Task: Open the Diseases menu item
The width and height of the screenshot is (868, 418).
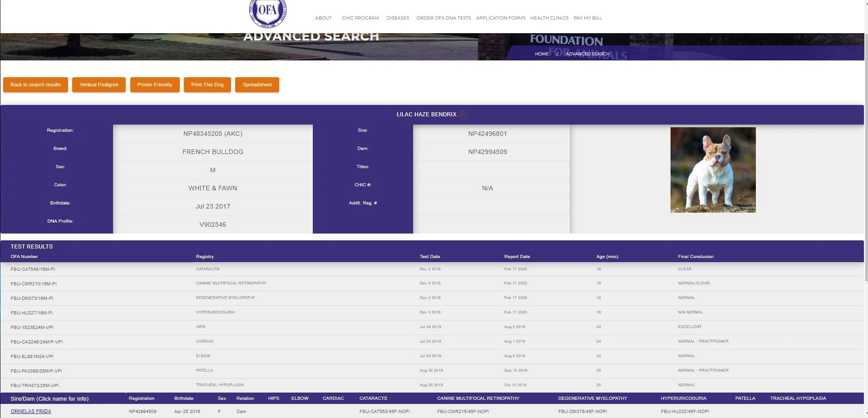Action: click(398, 18)
